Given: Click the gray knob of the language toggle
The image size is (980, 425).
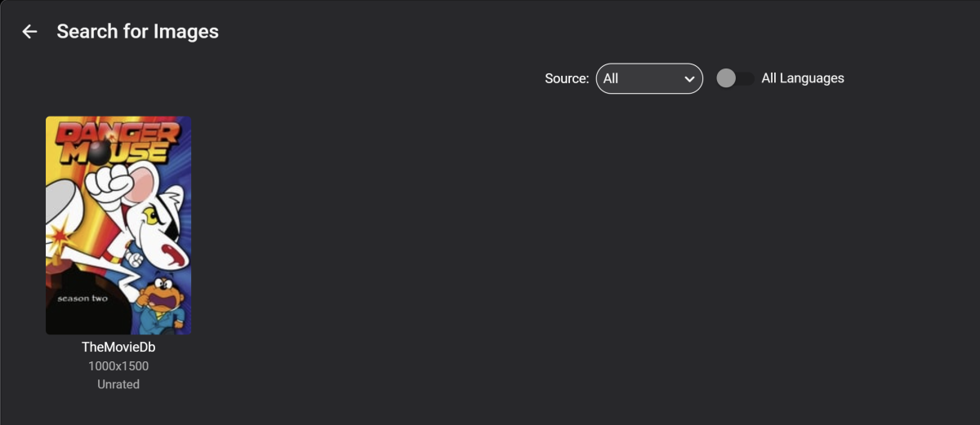Looking at the screenshot, I should [x=726, y=78].
